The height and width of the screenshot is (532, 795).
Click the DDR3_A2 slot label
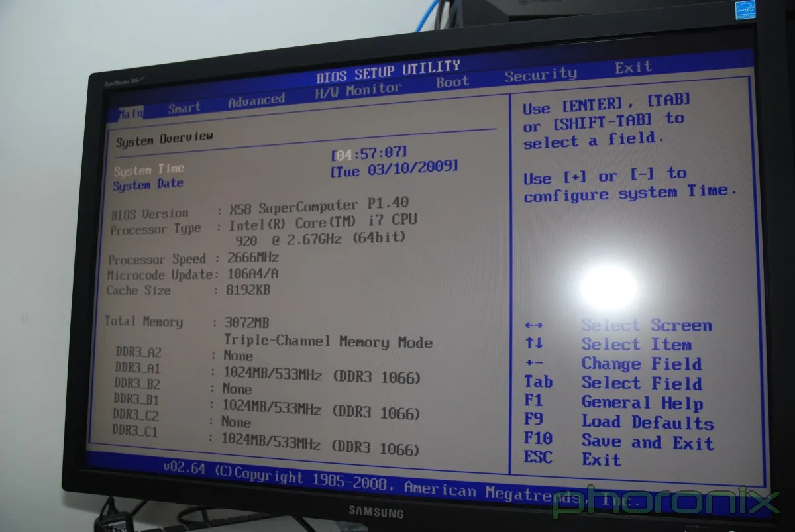138,353
